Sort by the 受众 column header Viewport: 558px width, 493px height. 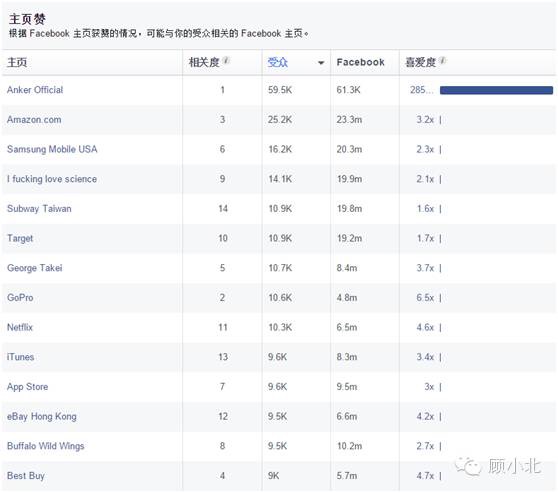278,62
